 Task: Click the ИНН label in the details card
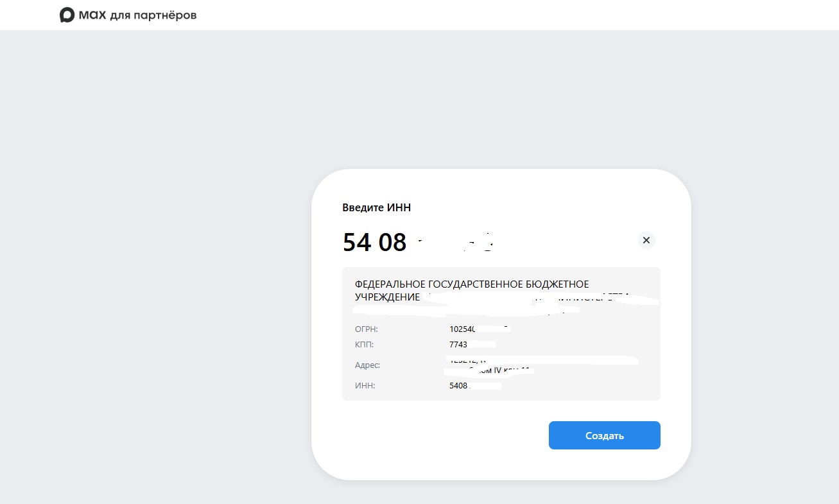(365, 386)
